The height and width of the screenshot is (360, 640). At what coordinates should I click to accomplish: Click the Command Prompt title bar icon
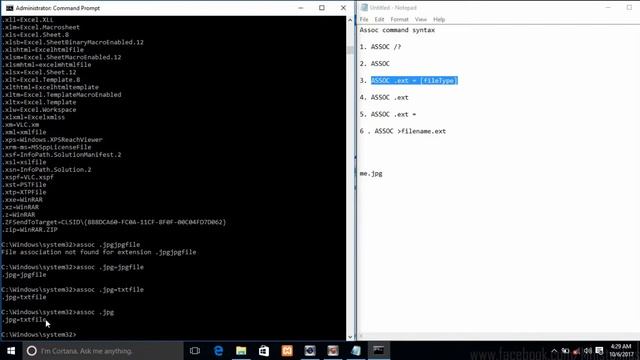point(9,8)
